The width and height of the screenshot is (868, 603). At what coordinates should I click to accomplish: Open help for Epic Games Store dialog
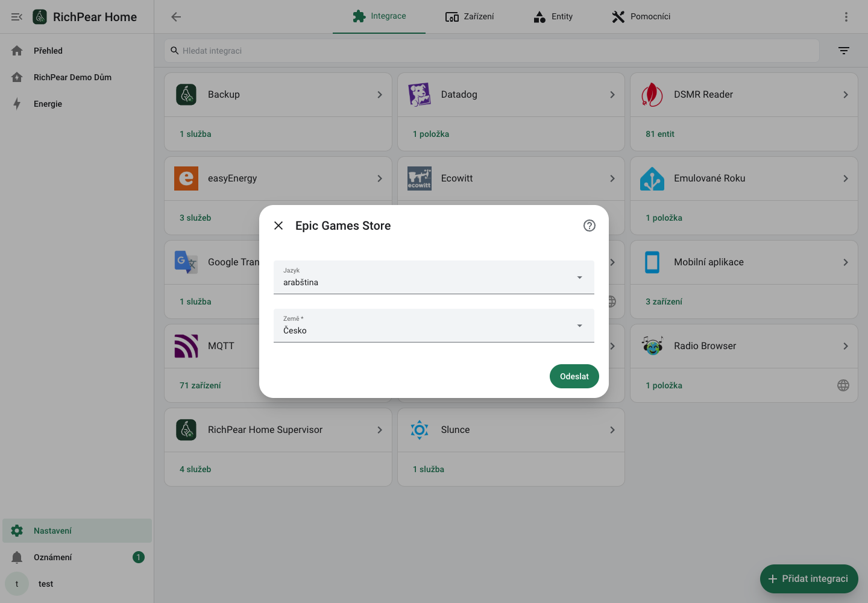coord(590,226)
